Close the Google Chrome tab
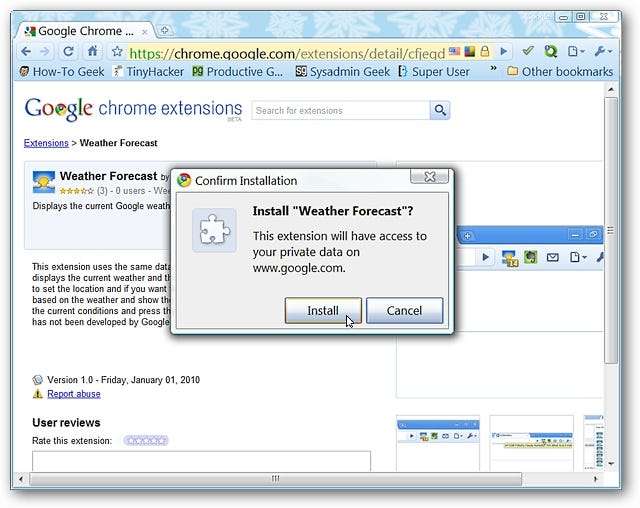 tap(144, 31)
